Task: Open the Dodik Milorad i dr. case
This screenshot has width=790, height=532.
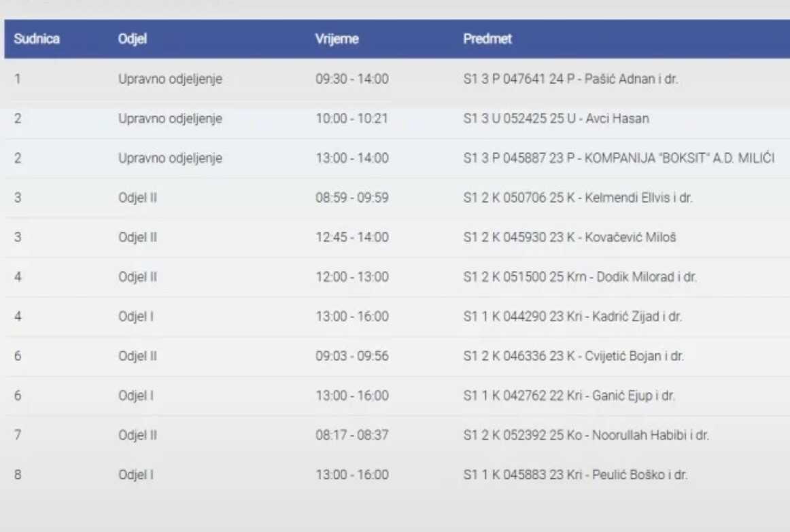Action: tap(580, 277)
